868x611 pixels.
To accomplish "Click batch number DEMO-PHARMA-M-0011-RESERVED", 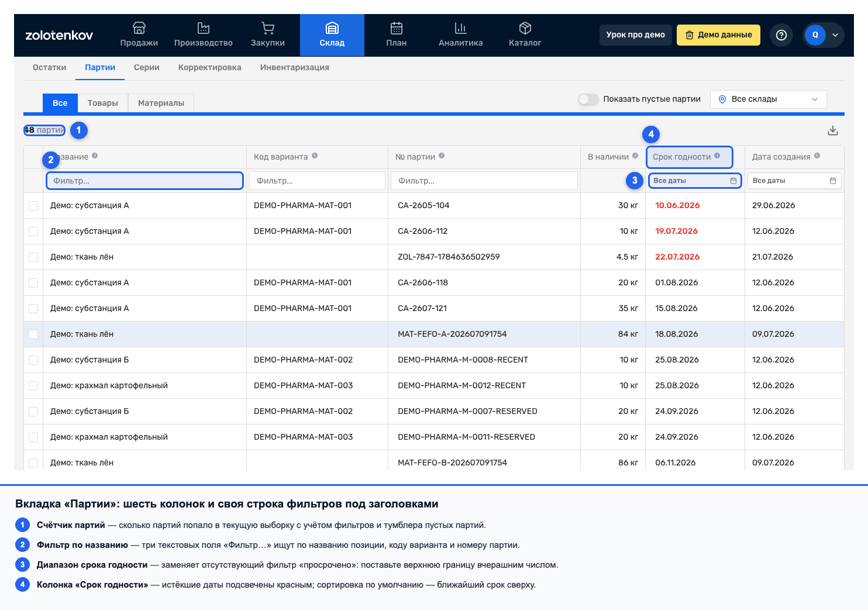I will (x=466, y=437).
